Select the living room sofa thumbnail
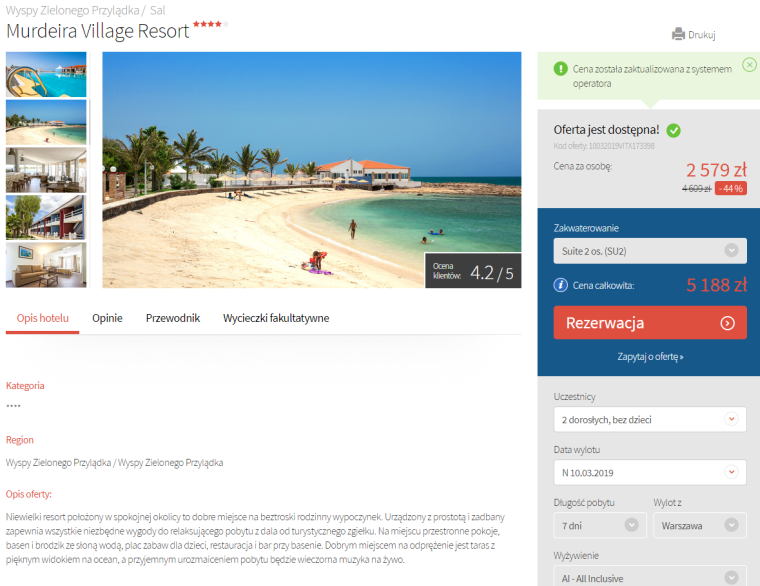Image resolution: width=760 pixels, height=586 pixels. [46, 265]
